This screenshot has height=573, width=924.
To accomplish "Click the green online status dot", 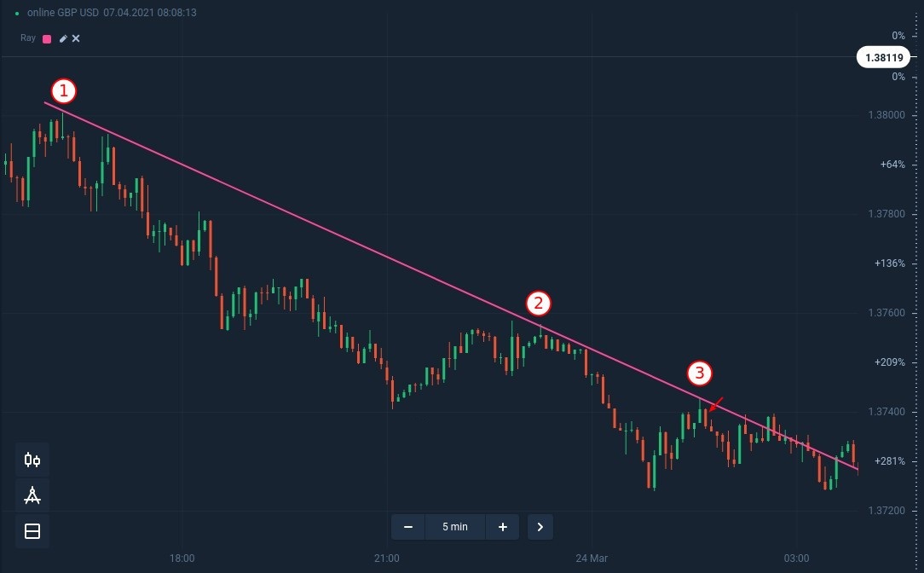I will (x=17, y=13).
